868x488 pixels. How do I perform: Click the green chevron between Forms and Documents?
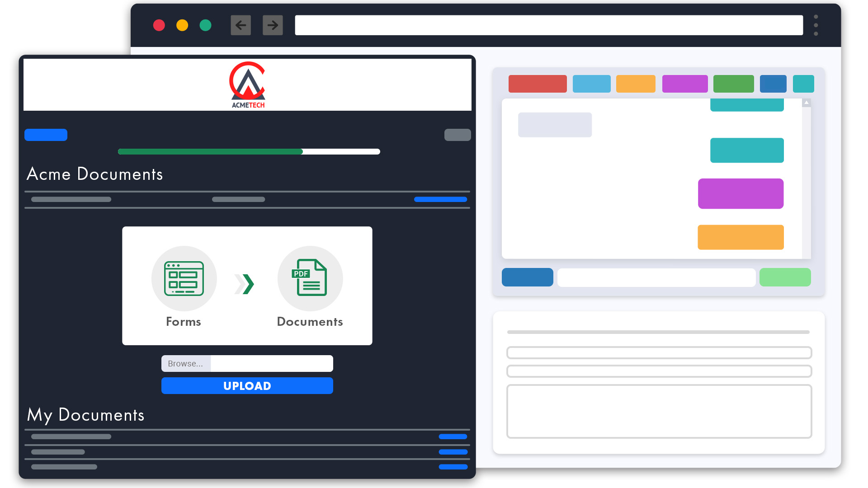tap(244, 283)
